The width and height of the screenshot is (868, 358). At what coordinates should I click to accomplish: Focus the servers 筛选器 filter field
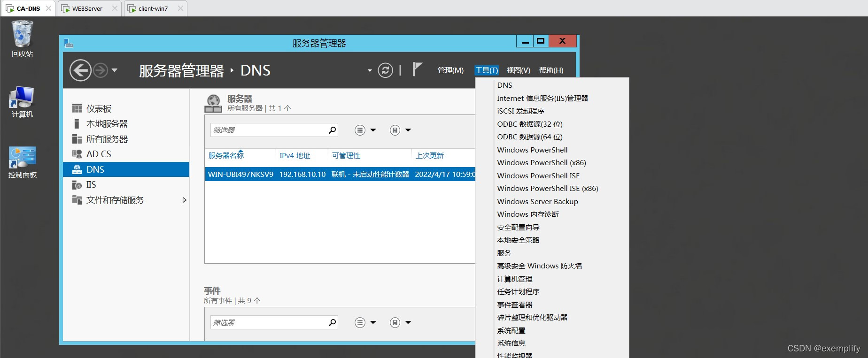(268, 130)
